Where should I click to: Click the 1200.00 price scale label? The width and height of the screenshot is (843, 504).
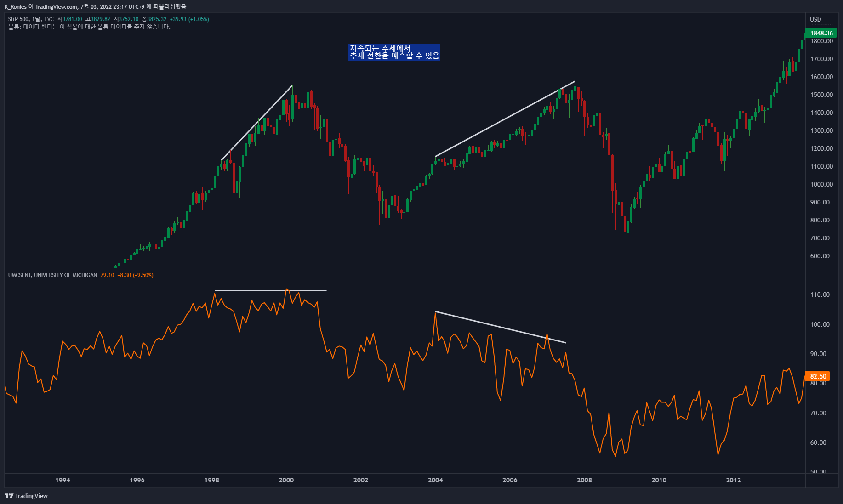coord(822,148)
